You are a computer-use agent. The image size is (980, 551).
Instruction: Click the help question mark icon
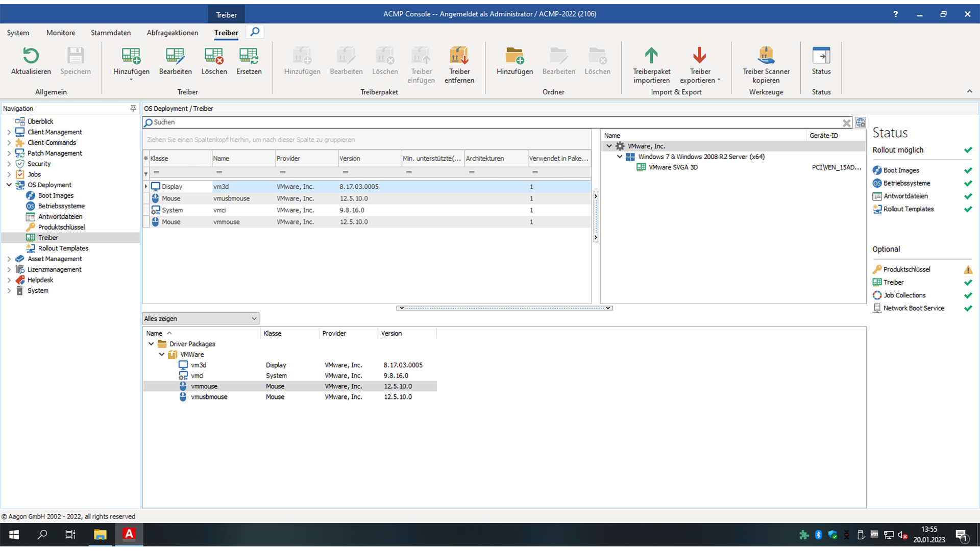coord(895,14)
